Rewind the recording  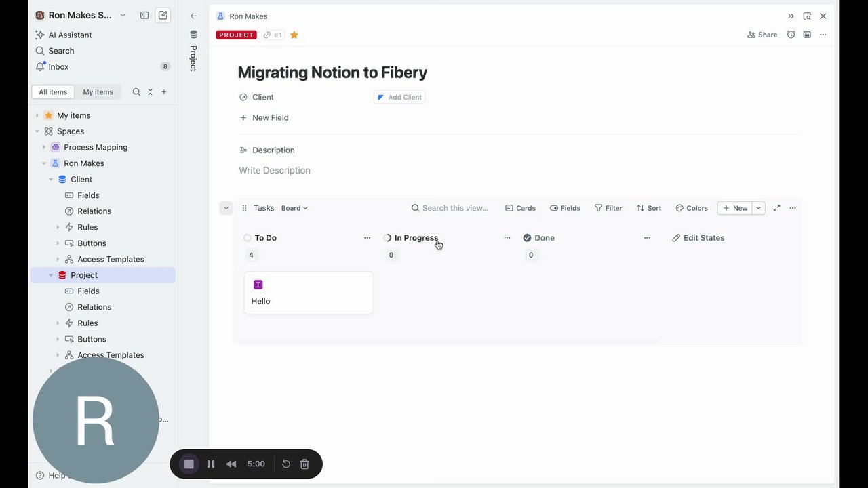point(231,464)
